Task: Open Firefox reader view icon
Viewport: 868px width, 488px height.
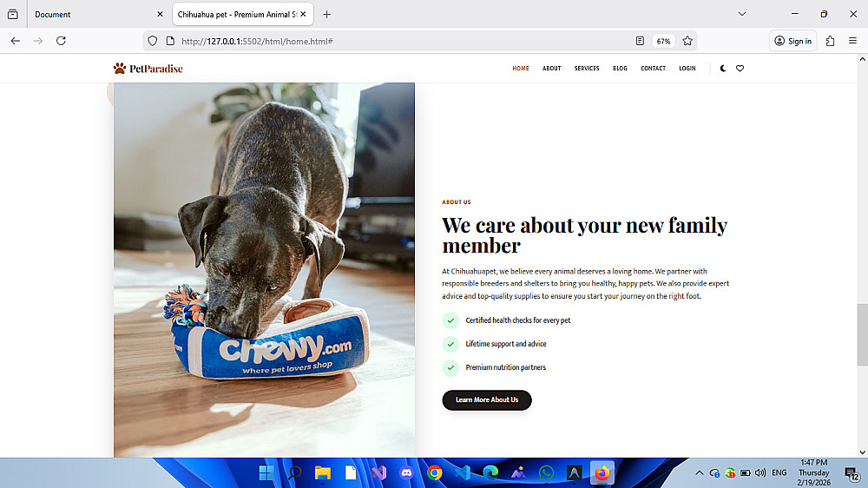Action: (x=640, y=41)
